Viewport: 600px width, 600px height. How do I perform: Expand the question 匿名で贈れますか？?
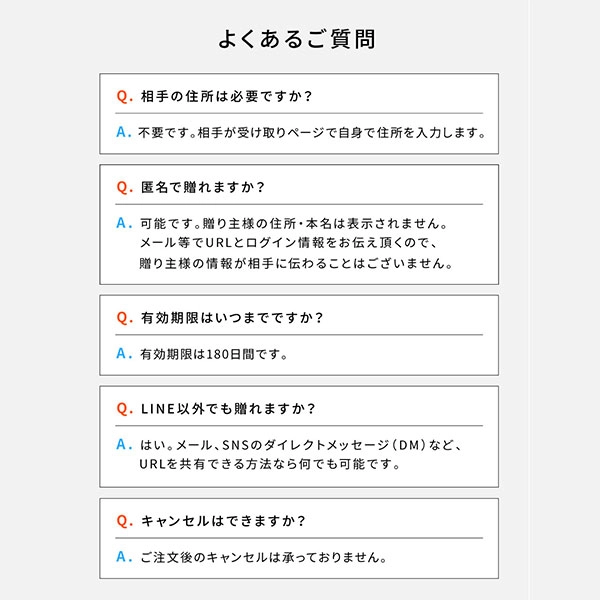[x=203, y=187]
